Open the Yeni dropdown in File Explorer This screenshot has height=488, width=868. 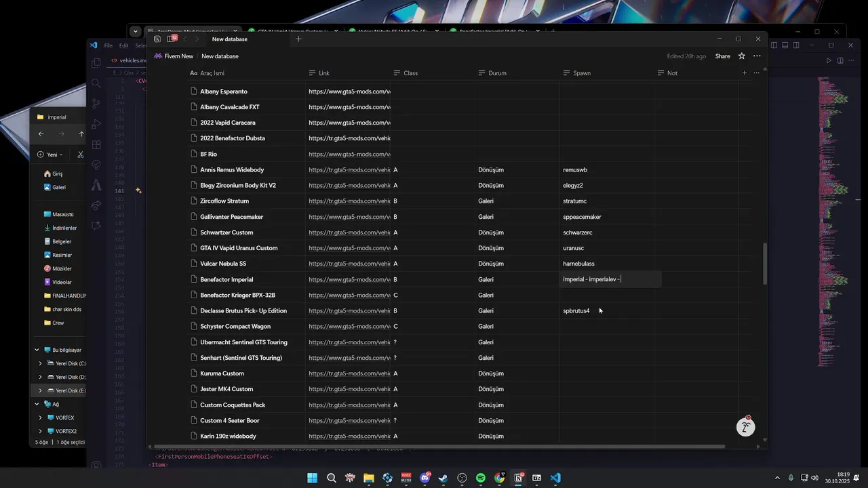coord(50,155)
